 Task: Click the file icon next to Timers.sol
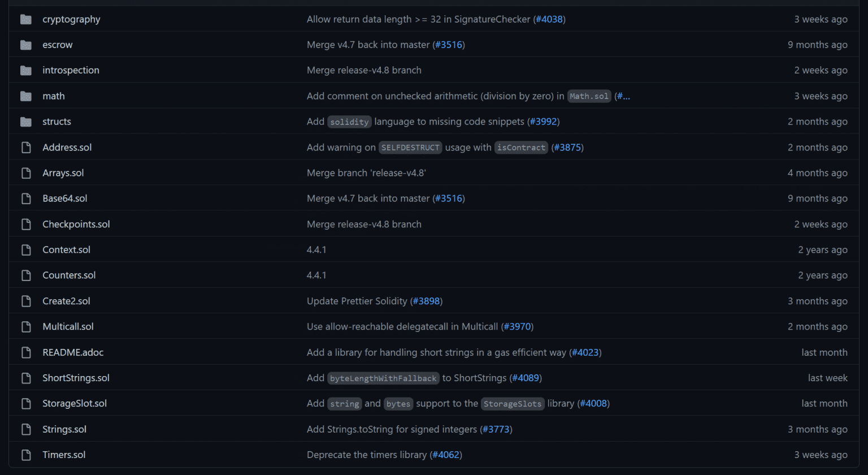coord(25,454)
